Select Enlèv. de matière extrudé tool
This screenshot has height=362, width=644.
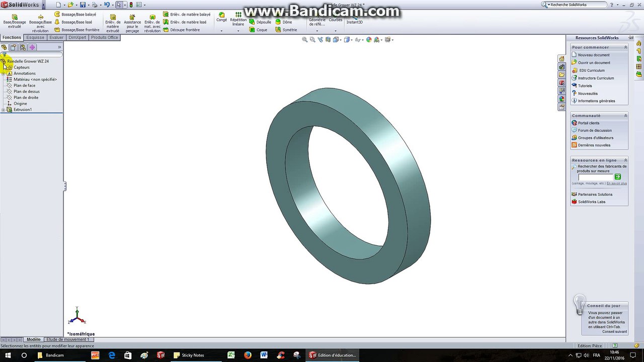pyautogui.click(x=113, y=23)
